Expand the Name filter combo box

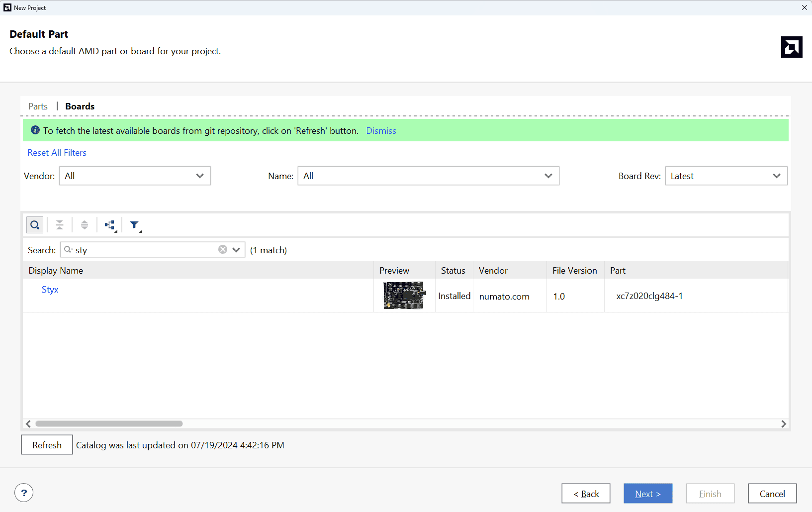click(x=428, y=176)
